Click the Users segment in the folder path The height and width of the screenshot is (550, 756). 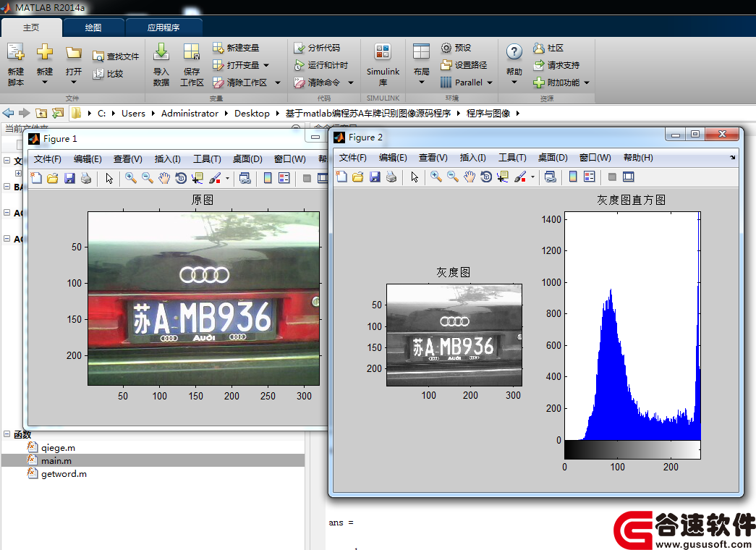click(x=134, y=114)
